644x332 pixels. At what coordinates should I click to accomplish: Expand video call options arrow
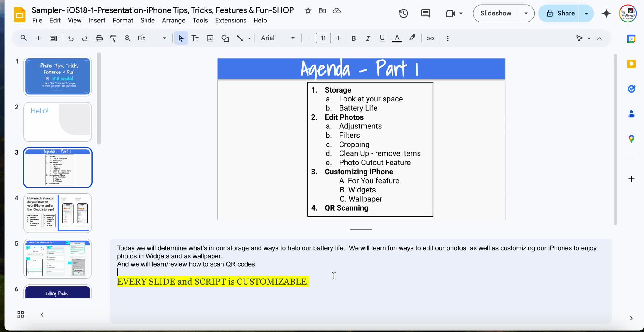coord(461,13)
